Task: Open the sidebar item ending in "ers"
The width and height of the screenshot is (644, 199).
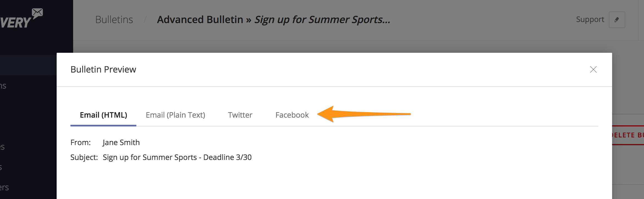Action: coord(4,187)
